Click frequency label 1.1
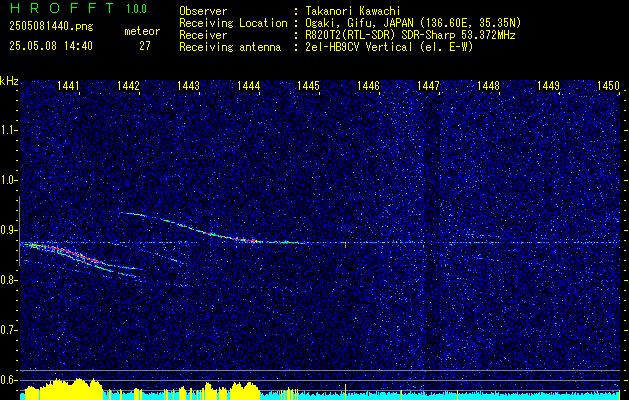 click(x=9, y=130)
